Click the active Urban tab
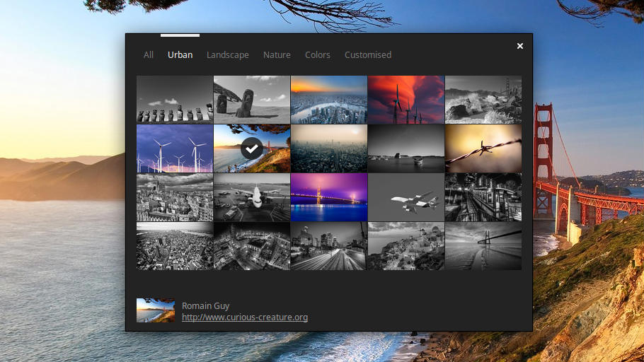The image size is (644, 362). point(180,55)
